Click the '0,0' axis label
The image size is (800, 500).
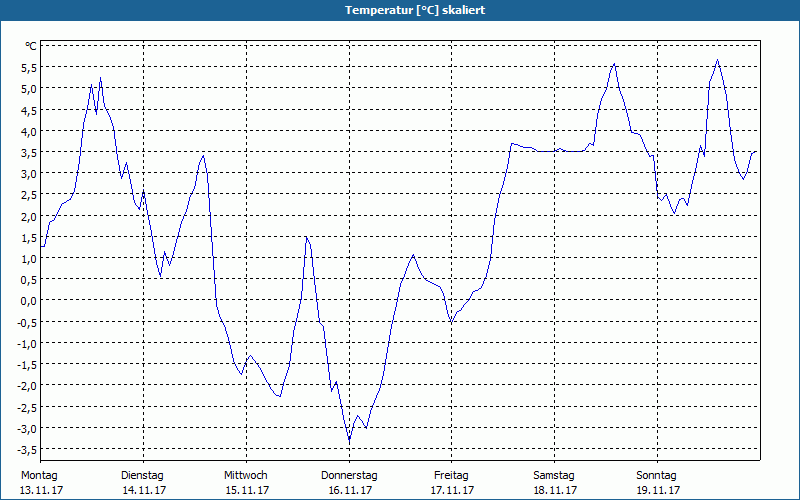click(29, 301)
